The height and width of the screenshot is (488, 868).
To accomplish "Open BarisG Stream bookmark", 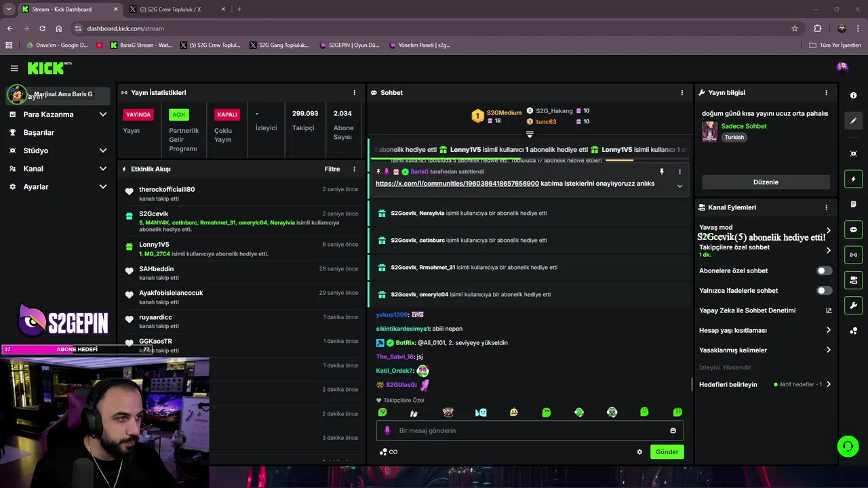I will (x=141, y=45).
